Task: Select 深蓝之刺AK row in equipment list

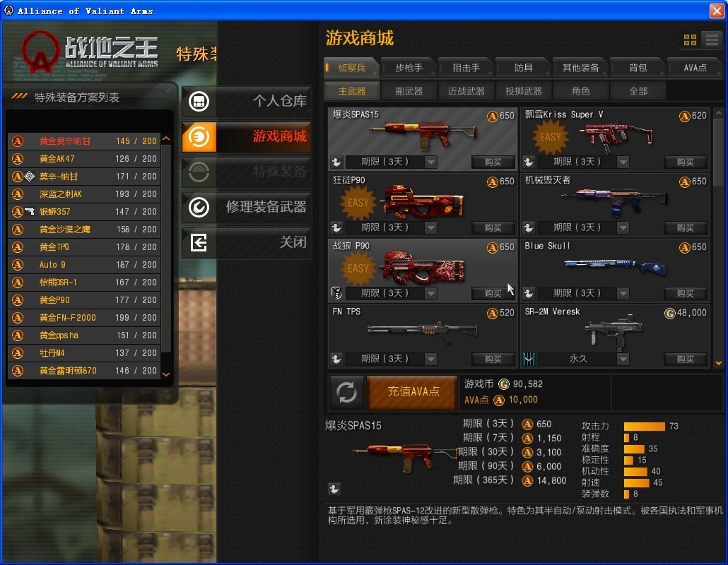Action: pos(84,194)
